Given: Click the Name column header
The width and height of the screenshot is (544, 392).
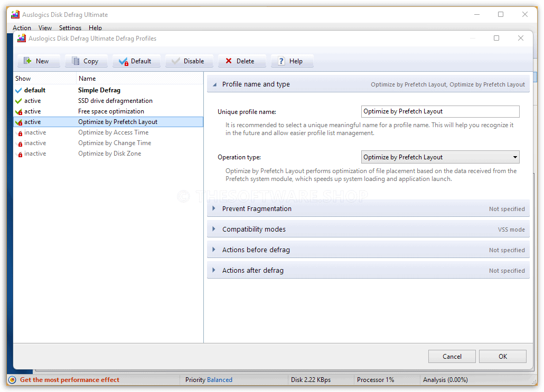Looking at the screenshot, I should [x=140, y=79].
